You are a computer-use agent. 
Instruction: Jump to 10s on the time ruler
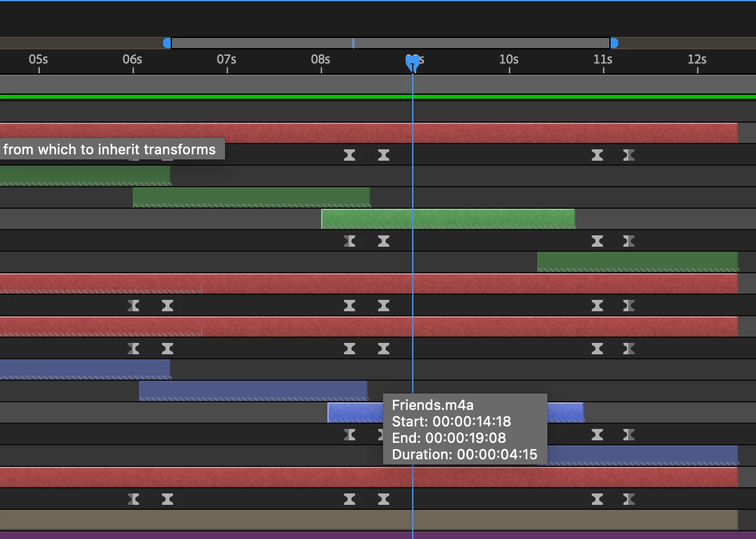pos(509,59)
